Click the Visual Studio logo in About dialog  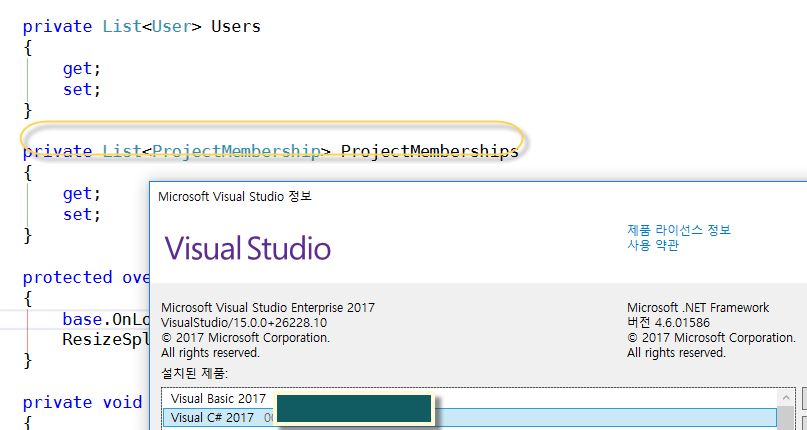[248, 249]
